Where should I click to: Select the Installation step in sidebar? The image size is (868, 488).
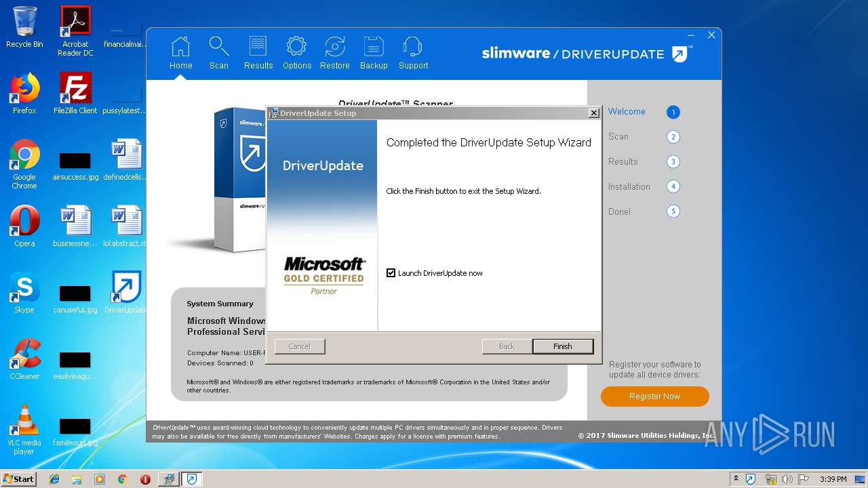click(629, 187)
